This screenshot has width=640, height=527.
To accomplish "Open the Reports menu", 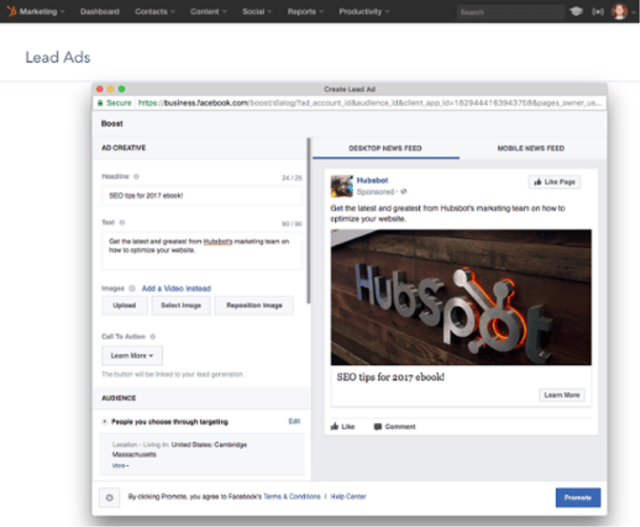I will coord(305,12).
